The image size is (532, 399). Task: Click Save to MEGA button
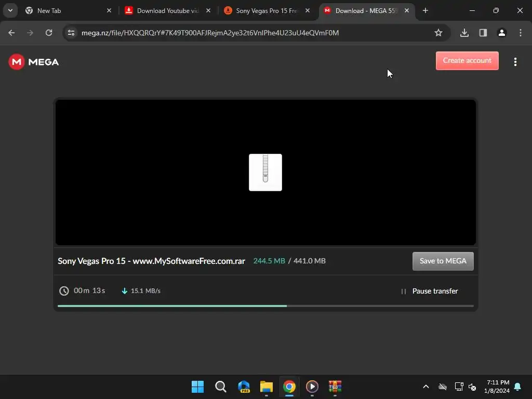coord(443,261)
